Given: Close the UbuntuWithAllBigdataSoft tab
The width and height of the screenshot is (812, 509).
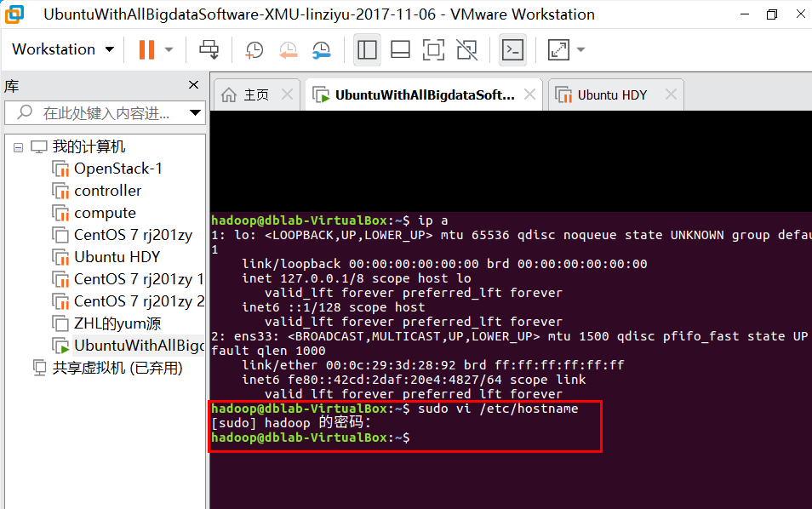Looking at the screenshot, I should (x=529, y=94).
